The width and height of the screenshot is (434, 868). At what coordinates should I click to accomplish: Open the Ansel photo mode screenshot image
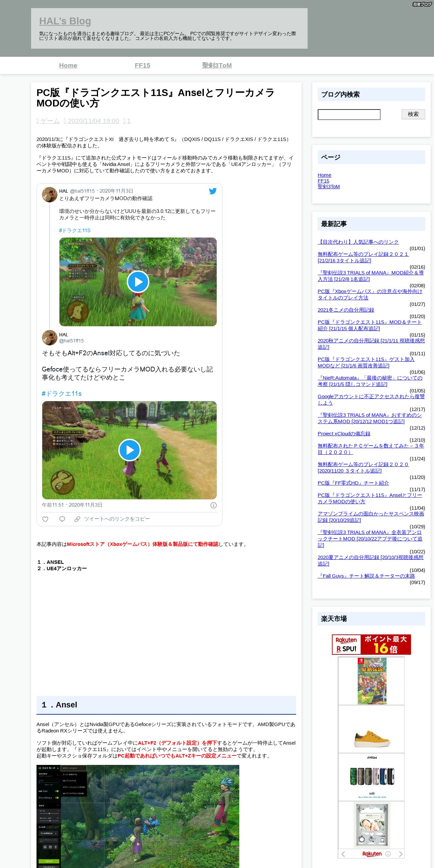click(138, 816)
